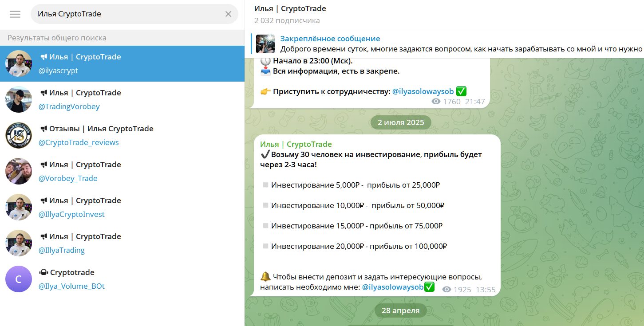Screen dimensions: 644x326
Task: Open the avatar of the @IllyaTrading result
Action: point(19,244)
